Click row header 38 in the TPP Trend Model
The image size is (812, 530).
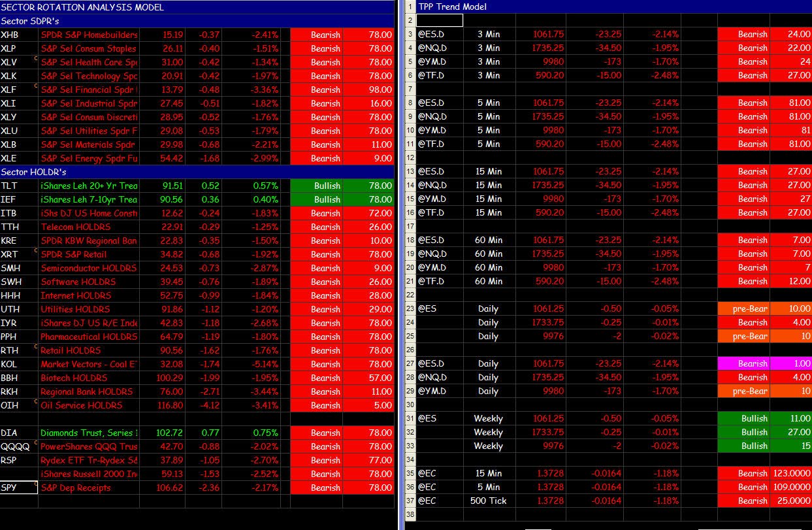pos(410,514)
